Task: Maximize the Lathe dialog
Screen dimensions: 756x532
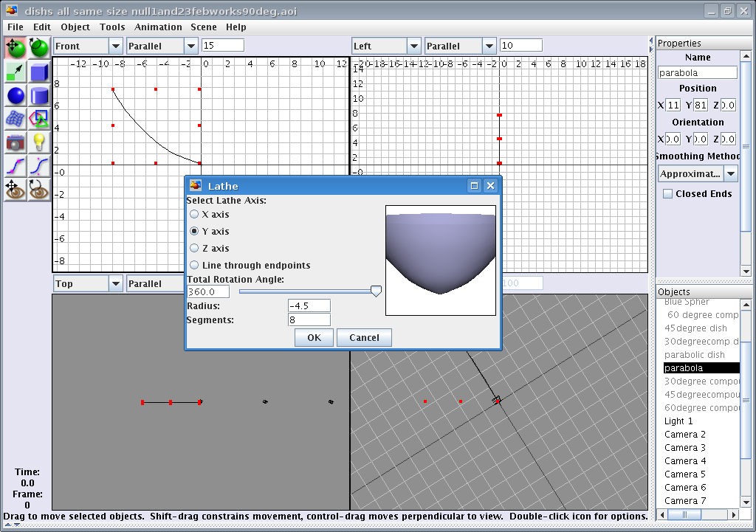Action: point(475,186)
